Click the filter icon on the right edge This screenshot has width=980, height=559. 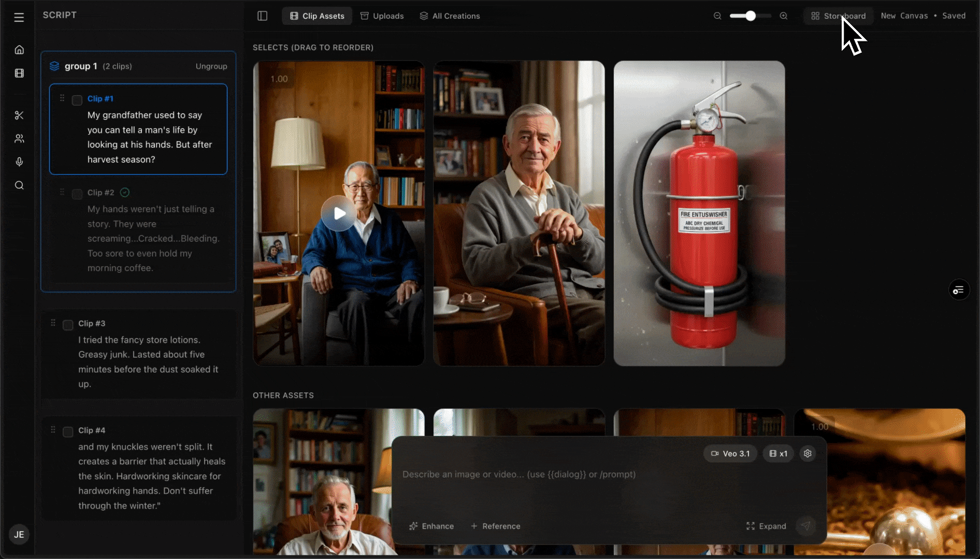(x=959, y=289)
